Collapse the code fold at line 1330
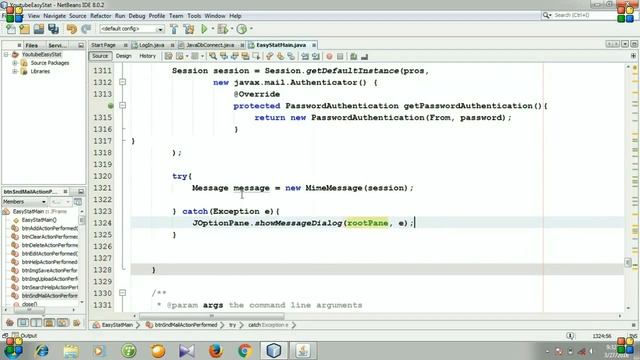640x360 pixels. point(122,293)
